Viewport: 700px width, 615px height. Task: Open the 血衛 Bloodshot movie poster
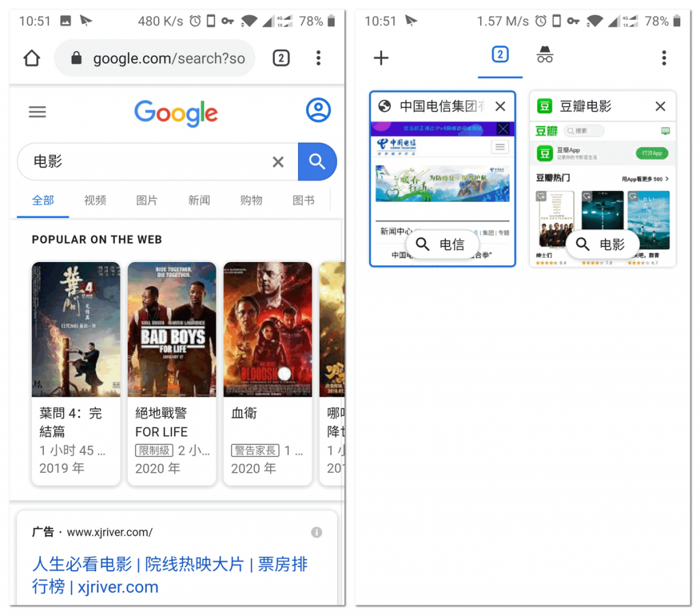(x=268, y=330)
